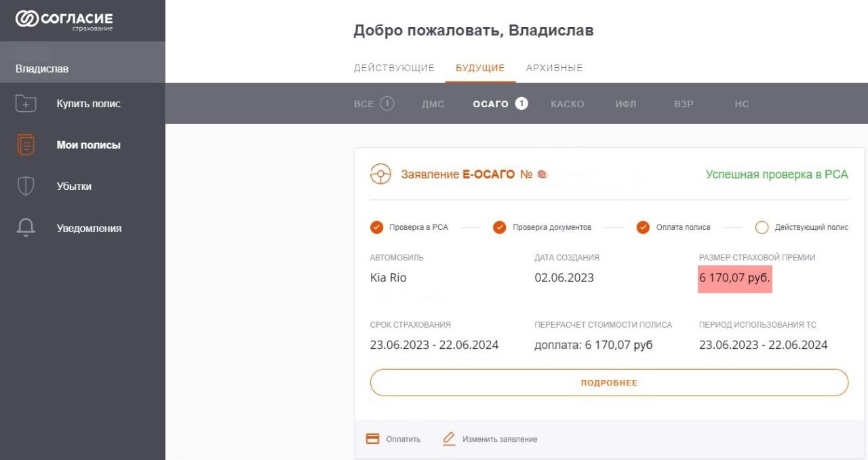
Task: Filter policies by ИФЛ
Action: (x=626, y=104)
